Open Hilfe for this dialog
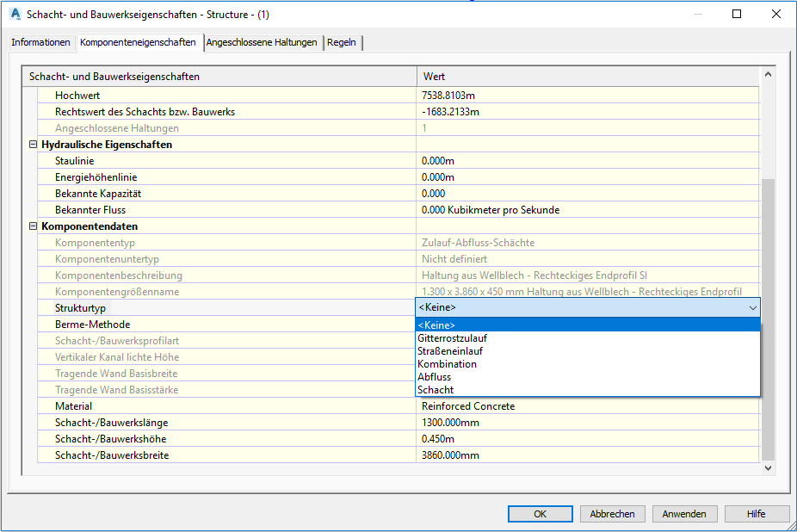 pos(756,514)
